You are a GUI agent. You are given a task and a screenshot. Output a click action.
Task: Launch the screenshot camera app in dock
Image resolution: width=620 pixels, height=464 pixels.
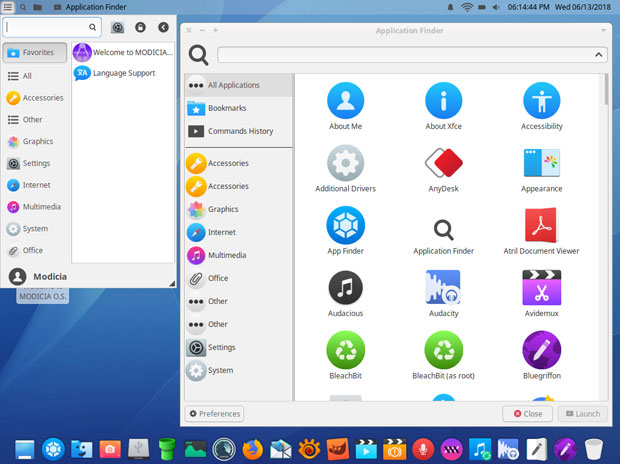click(x=110, y=449)
